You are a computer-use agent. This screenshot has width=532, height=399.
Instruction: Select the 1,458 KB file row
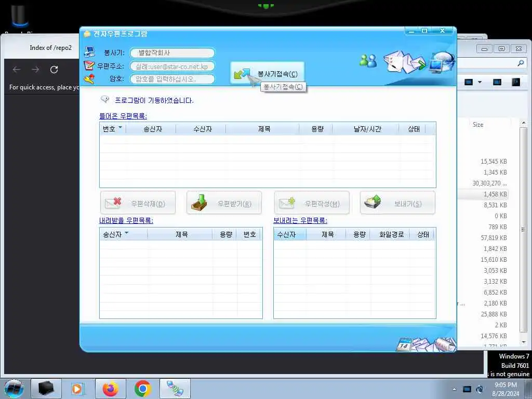pyautogui.click(x=483, y=194)
